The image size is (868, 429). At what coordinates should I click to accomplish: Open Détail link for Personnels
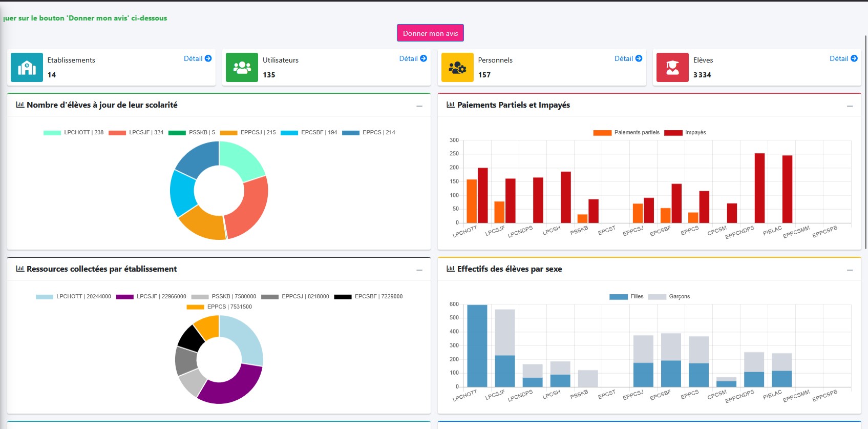click(628, 59)
